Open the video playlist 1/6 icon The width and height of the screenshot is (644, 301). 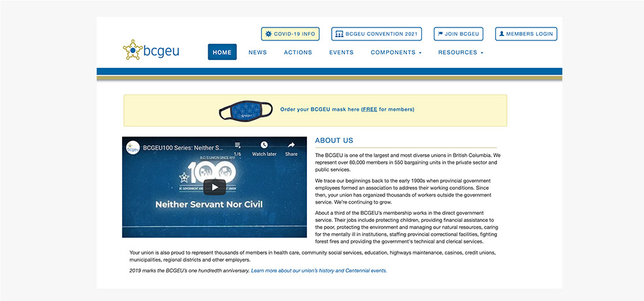237,145
